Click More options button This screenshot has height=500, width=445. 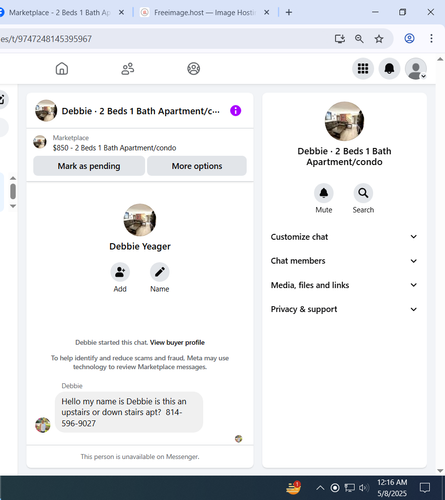coord(197,166)
